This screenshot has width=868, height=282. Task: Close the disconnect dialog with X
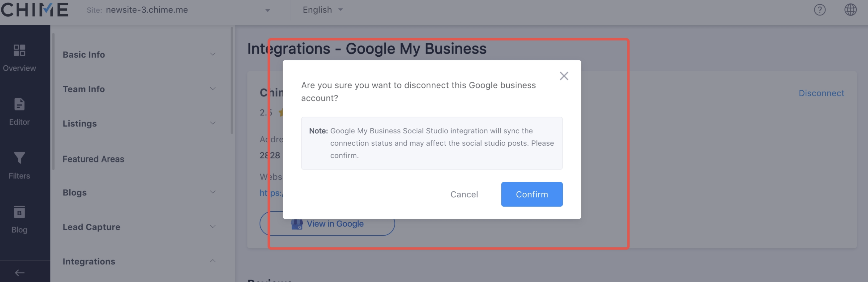pyautogui.click(x=564, y=76)
